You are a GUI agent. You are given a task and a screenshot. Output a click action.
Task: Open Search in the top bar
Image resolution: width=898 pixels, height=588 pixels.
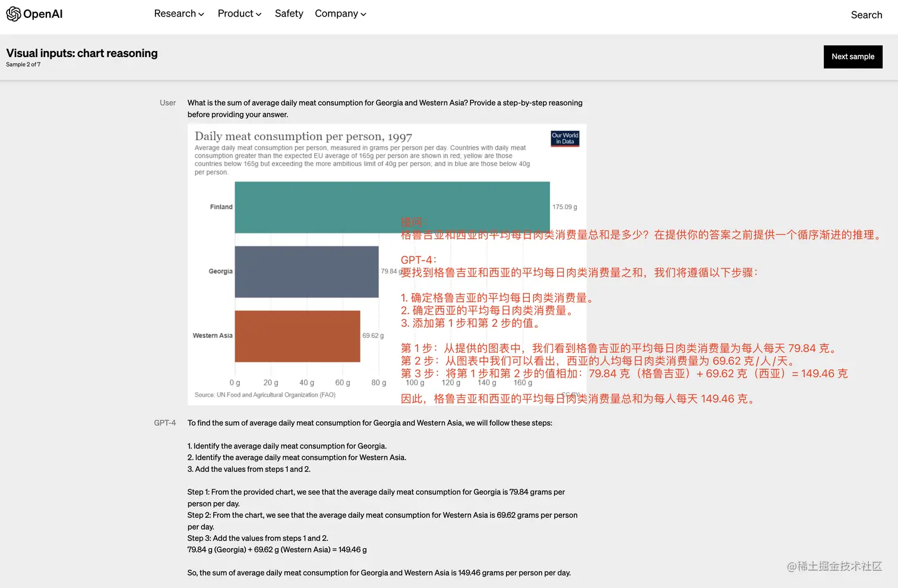click(x=866, y=15)
